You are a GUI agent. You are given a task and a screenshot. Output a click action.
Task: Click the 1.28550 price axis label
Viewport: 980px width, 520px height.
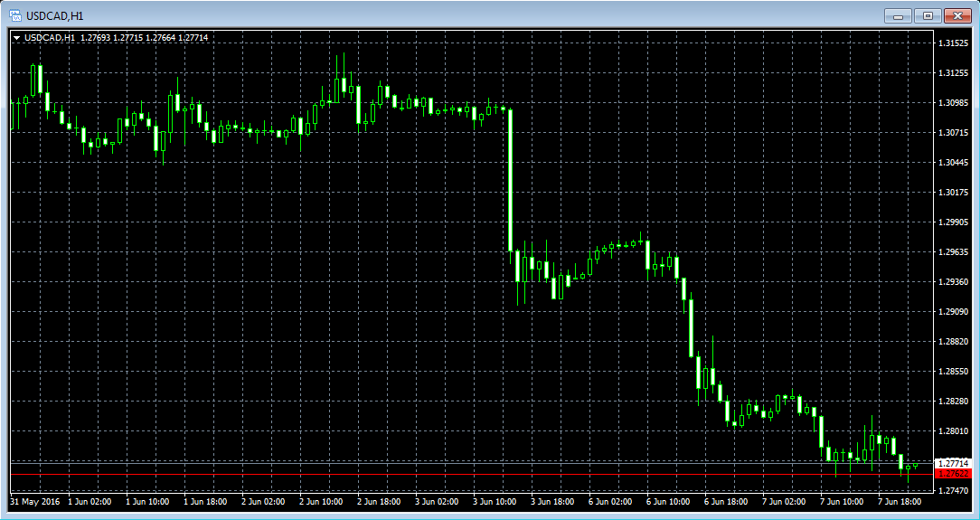pyautogui.click(x=953, y=372)
